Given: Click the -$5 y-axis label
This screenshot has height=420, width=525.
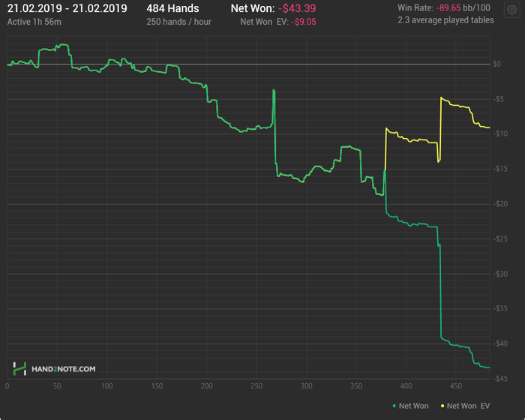Looking at the screenshot, I should point(498,99).
